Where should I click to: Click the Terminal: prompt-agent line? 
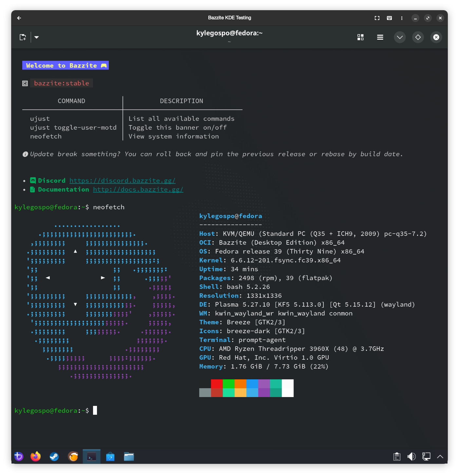[242, 340]
